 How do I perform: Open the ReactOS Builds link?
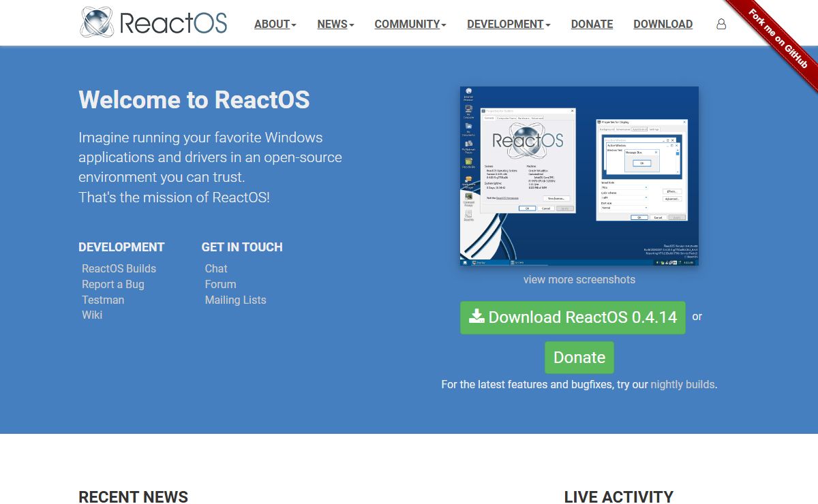pos(119,268)
